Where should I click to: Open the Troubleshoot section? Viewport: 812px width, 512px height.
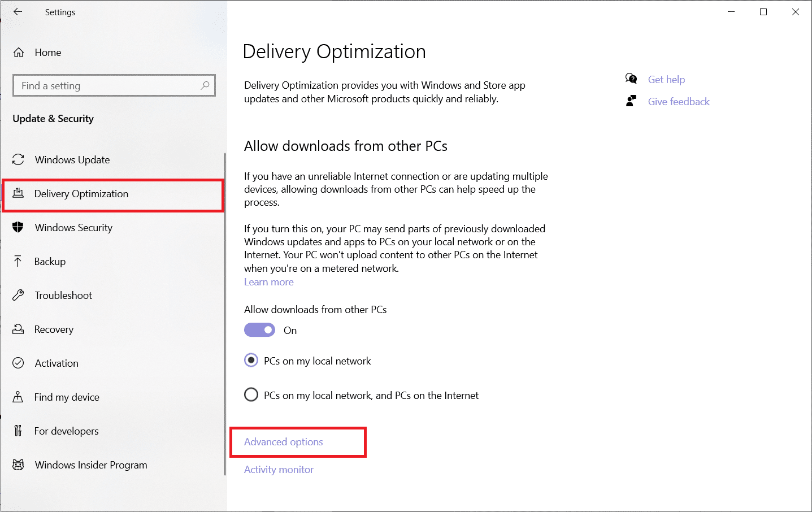point(18,295)
